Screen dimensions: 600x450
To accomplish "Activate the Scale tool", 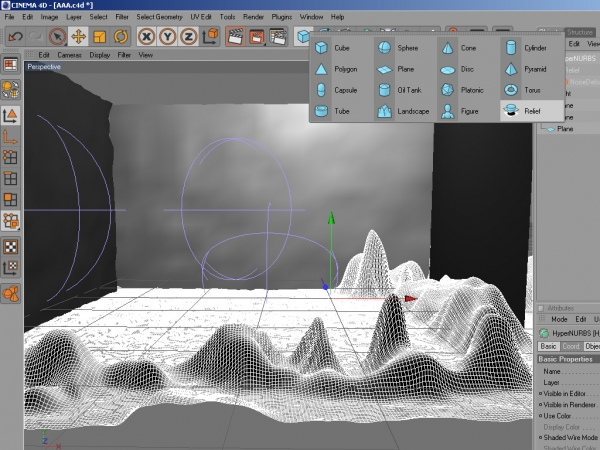I will click(99, 37).
